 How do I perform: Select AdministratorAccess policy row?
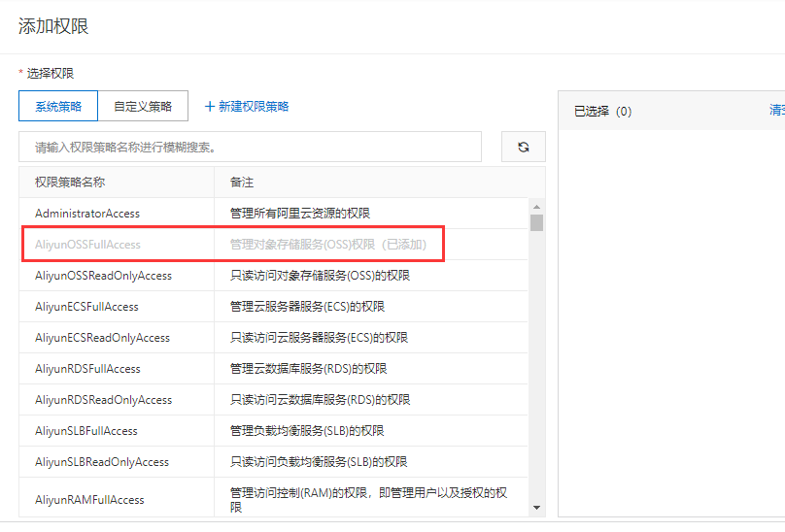tap(273, 214)
